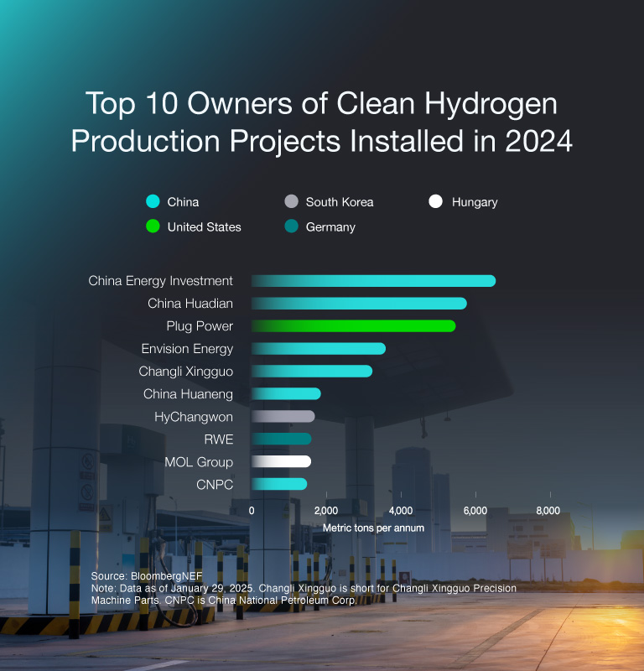Click the '2,000' axis tick label
This screenshot has height=671, width=644.
pyautogui.click(x=326, y=511)
